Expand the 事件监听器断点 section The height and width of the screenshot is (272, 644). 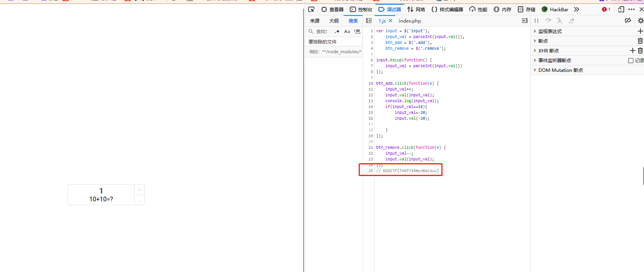tap(554, 60)
